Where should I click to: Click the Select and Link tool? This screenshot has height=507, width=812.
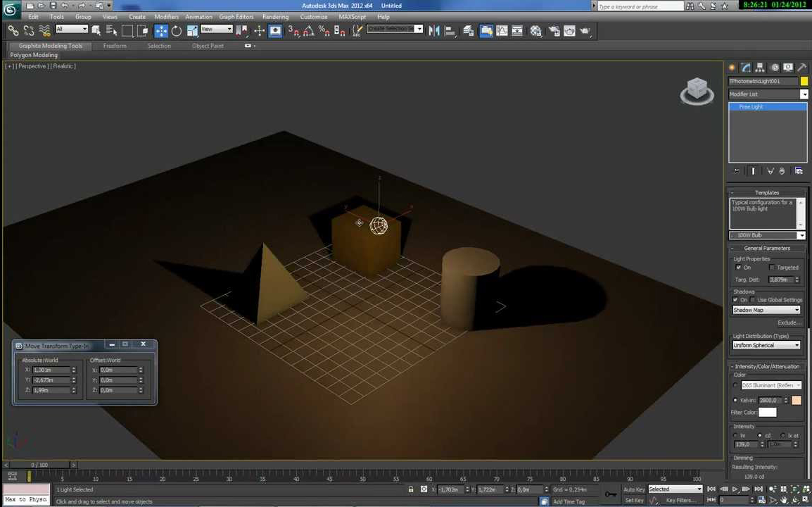[13, 30]
